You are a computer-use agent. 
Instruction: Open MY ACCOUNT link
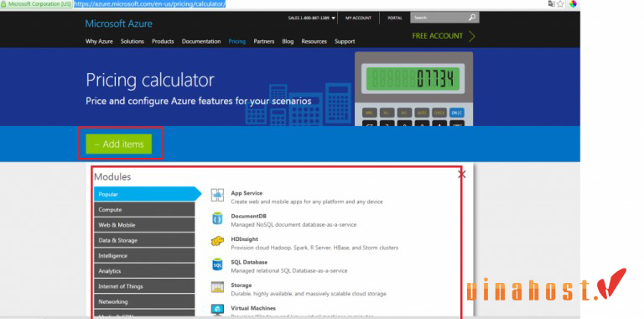(x=358, y=18)
